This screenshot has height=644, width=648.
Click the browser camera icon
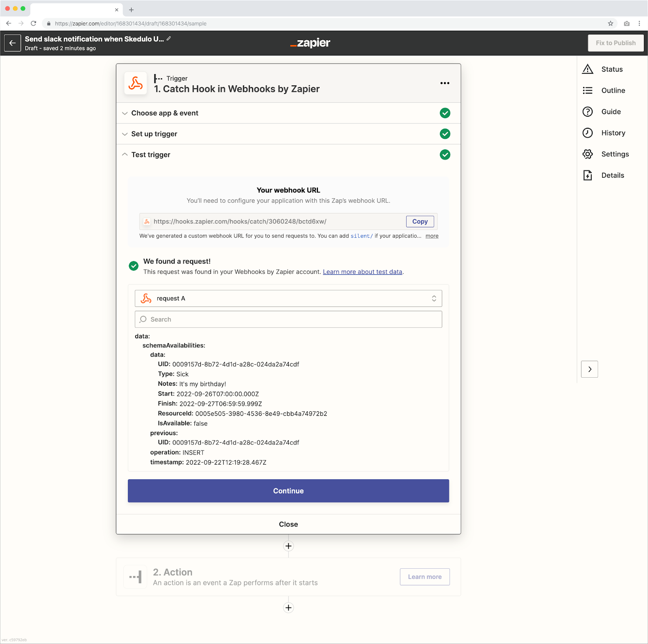[x=627, y=23]
